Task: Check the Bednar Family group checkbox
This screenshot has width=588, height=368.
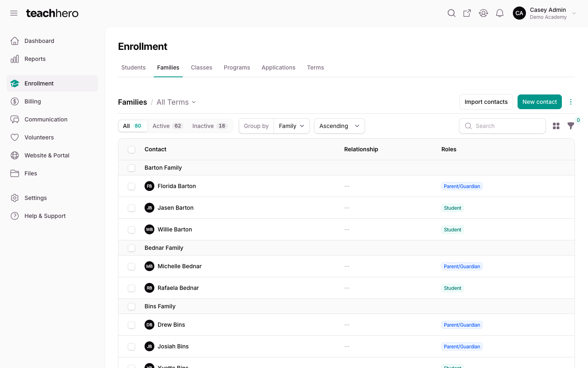Action: [131, 248]
